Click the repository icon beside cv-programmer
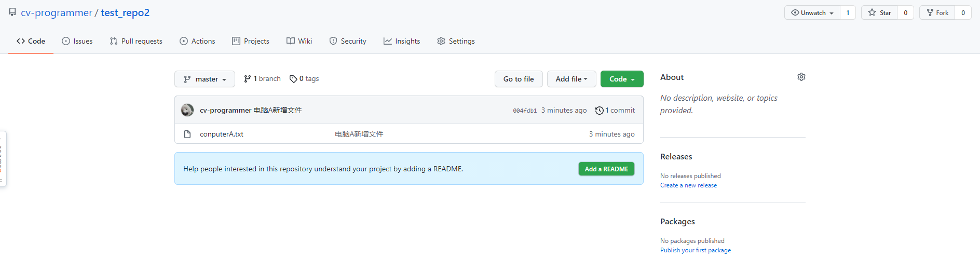Viewport: 980px width, 271px height. [12, 12]
